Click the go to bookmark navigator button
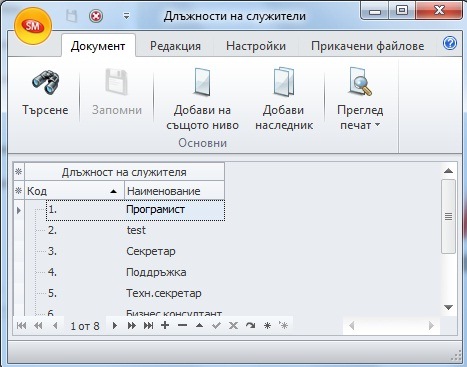 point(283,325)
